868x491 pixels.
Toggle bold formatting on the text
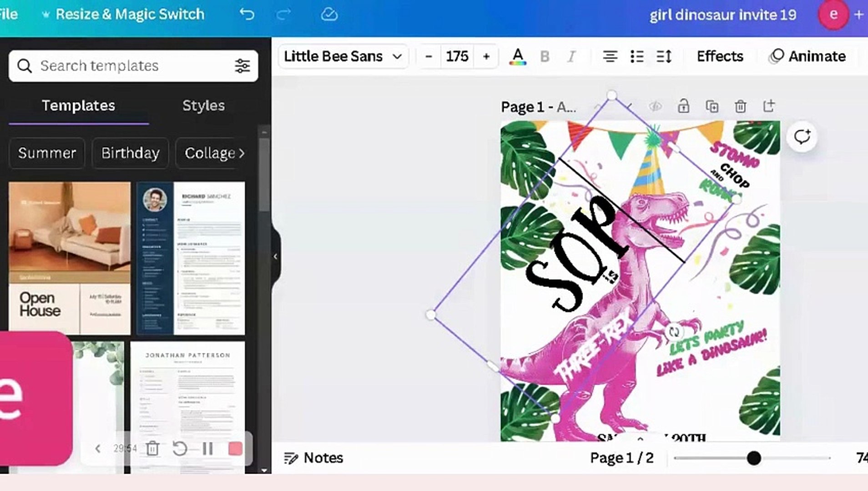(x=545, y=56)
